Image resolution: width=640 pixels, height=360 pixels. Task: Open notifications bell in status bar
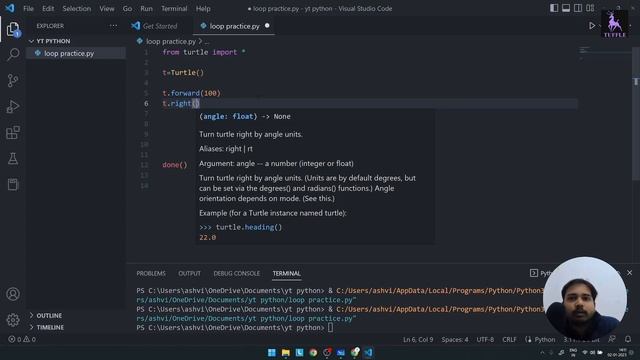(x=628, y=339)
